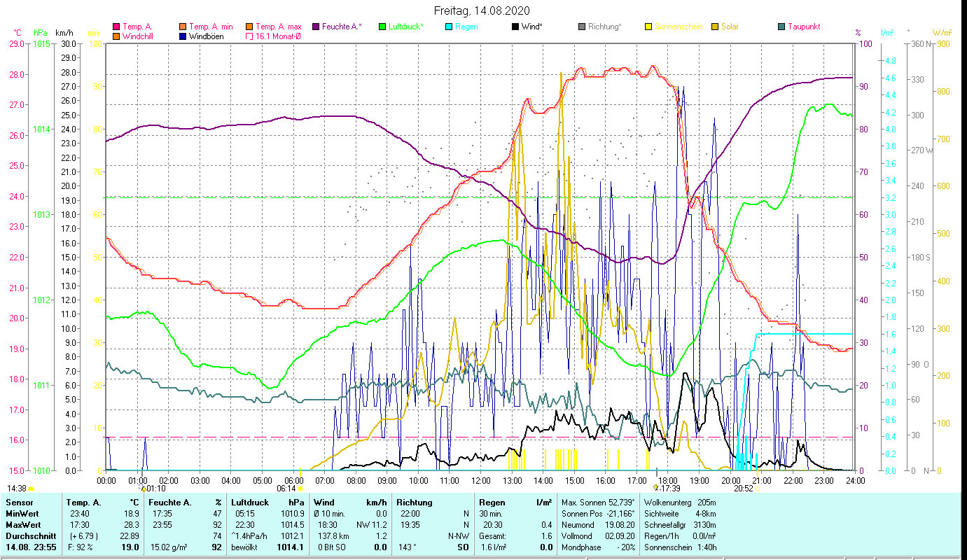Click the sunrise marker at 06:14

pos(300,489)
